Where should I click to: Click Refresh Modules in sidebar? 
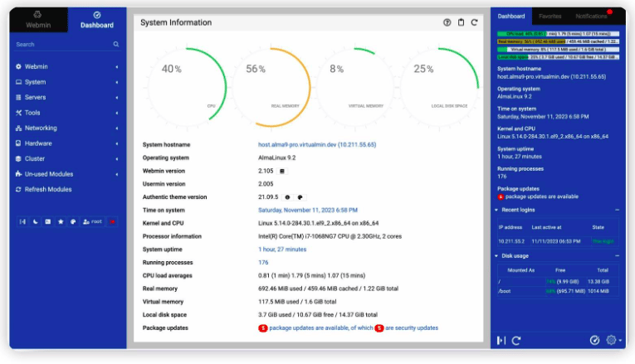coord(48,189)
